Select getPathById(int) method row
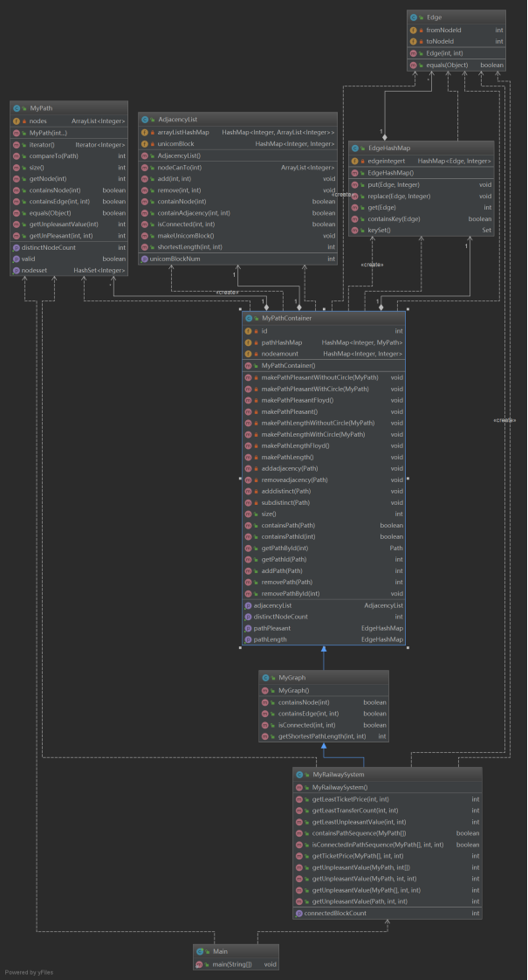The height and width of the screenshot is (980, 528). [x=324, y=549]
